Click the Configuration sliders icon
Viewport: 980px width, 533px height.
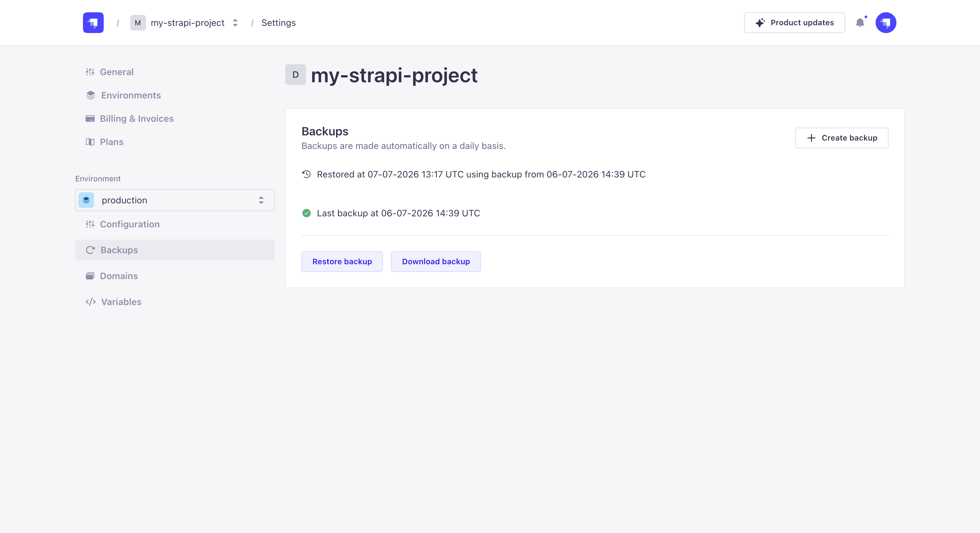(x=90, y=224)
